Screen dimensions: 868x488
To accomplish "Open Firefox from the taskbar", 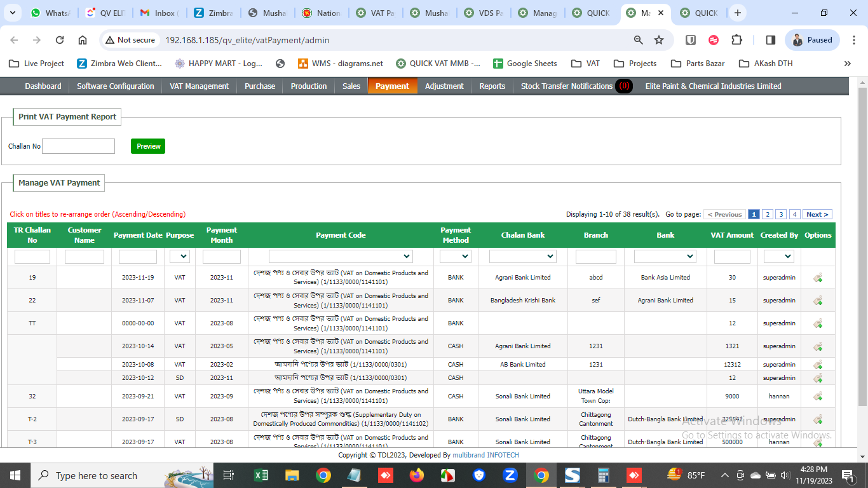I will (x=417, y=475).
